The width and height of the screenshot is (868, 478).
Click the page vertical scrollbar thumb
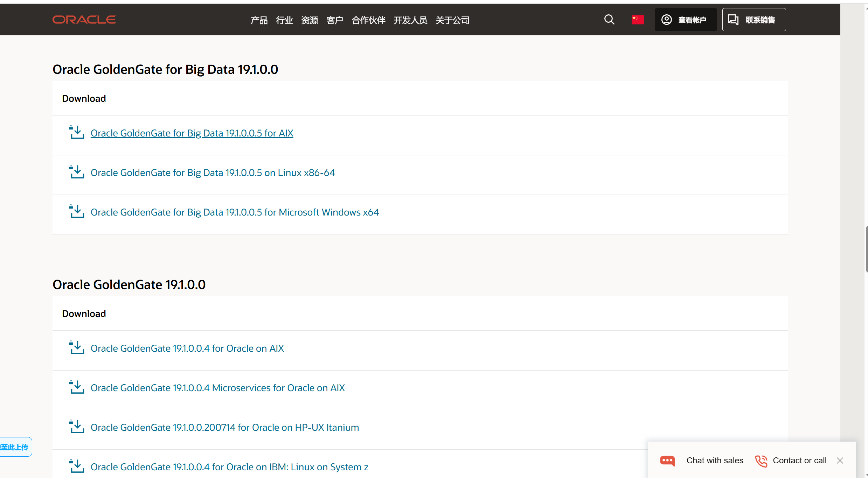pos(867,249)
